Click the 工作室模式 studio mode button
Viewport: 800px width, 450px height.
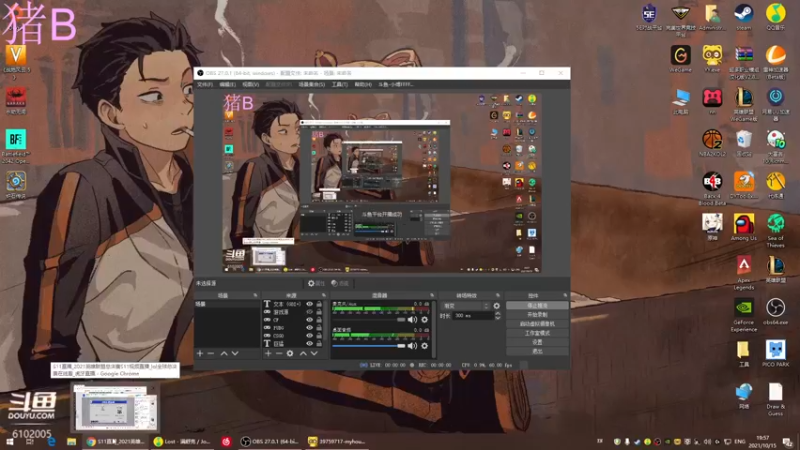click(x=537, y=333)
